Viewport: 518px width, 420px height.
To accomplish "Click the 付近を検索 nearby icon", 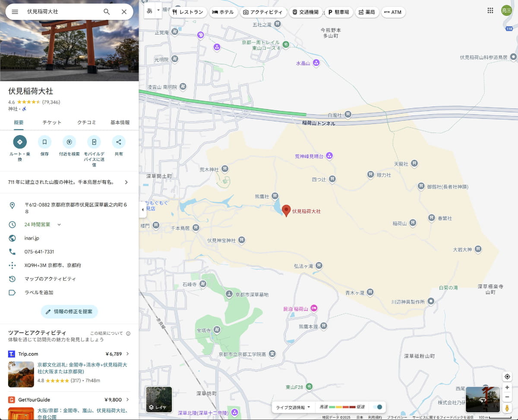I will 69,142.
